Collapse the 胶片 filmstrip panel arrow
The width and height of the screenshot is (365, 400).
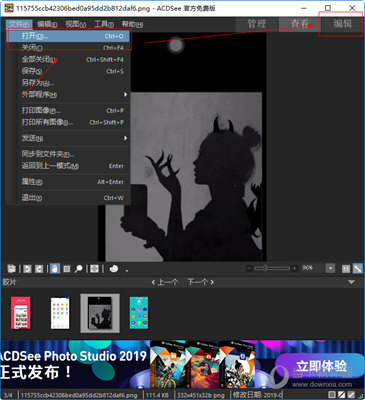pos(351,282)
